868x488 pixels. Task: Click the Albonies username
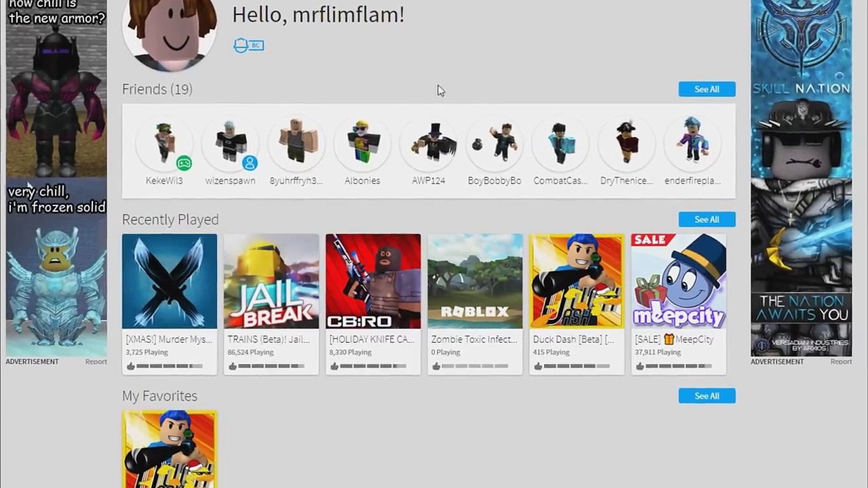362,181
